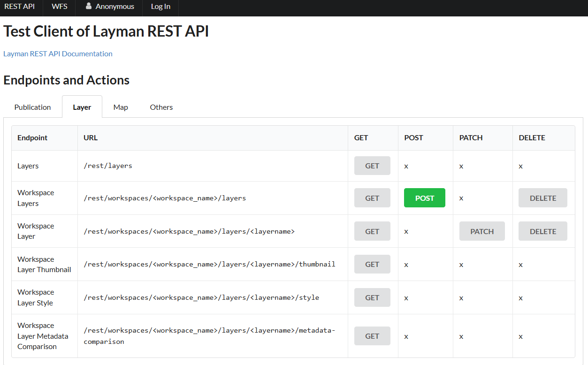Click the green POST button for Workspace Layers
588x365 pixels.
tap(424, 198)
